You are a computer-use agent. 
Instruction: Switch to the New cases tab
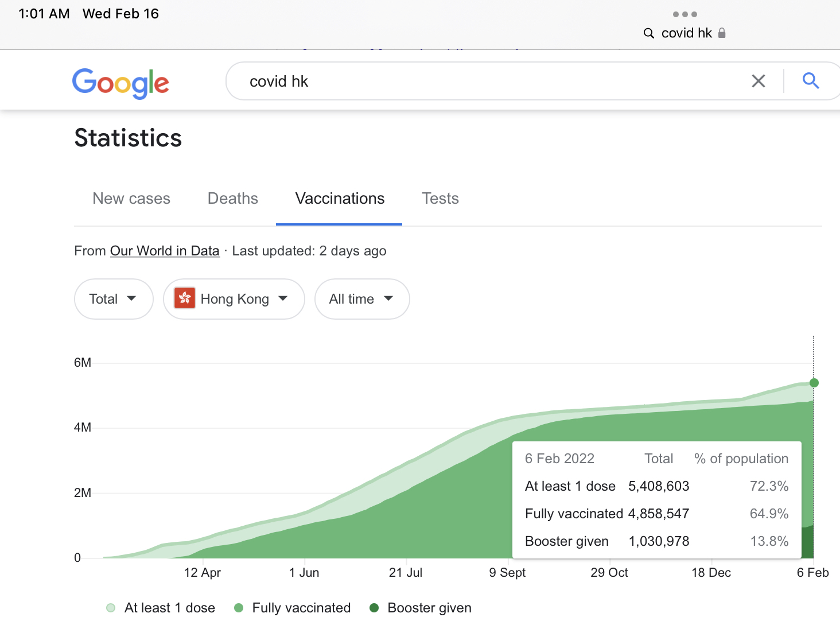131,199
